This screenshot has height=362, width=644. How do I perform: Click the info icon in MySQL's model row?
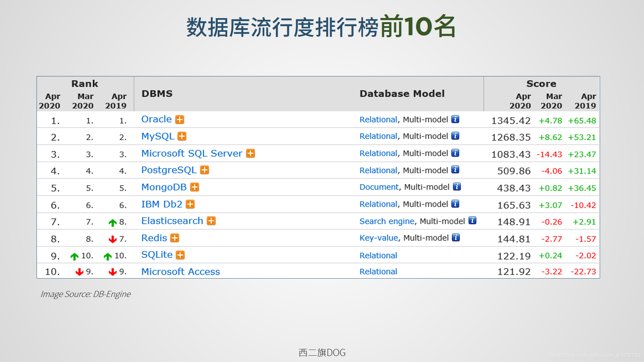tap(455, 136)
